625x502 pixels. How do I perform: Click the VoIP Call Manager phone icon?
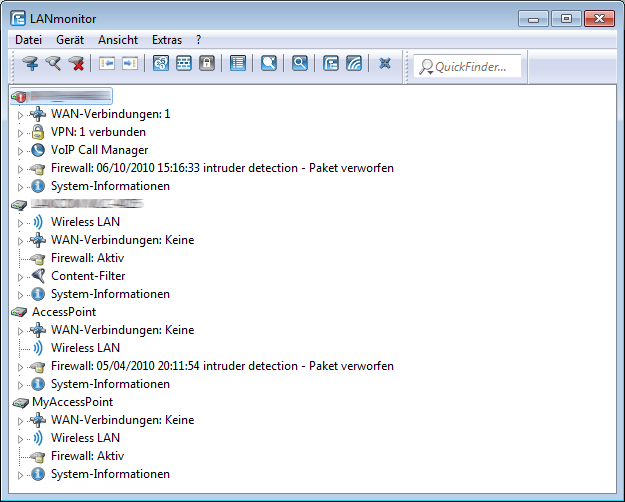(38, 150)
